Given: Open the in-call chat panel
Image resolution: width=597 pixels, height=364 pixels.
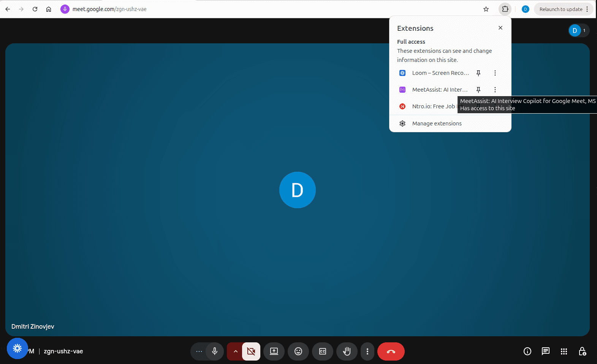Looking at the screenshot, I should click(x=546, y=351).
